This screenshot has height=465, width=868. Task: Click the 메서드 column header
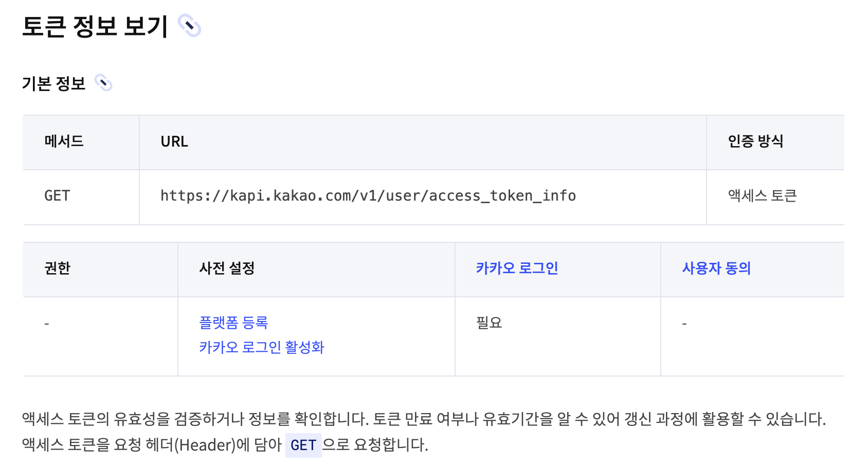pyautogui.click(x=81, y=142)
